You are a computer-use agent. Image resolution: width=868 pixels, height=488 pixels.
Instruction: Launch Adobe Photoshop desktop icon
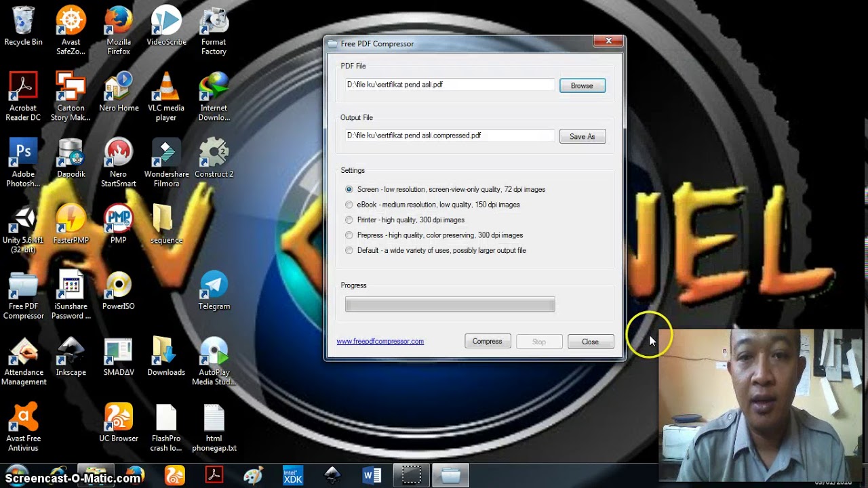23,163
